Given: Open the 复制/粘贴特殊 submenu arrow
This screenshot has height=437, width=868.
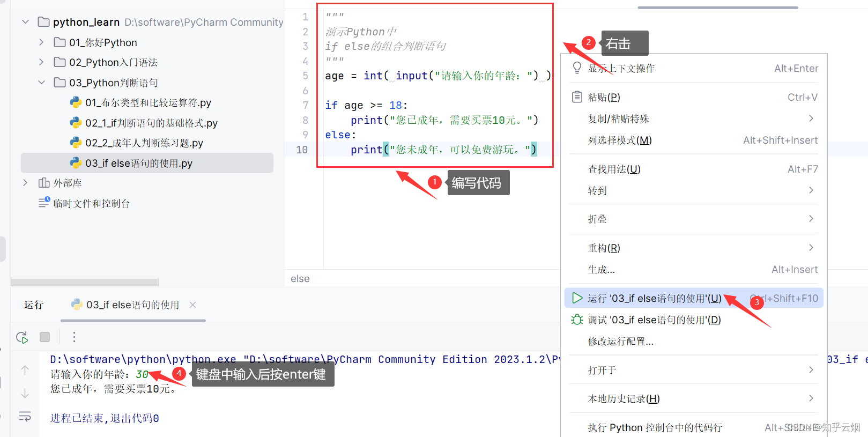Looking at the screenshot, I should tap(811, 118).
